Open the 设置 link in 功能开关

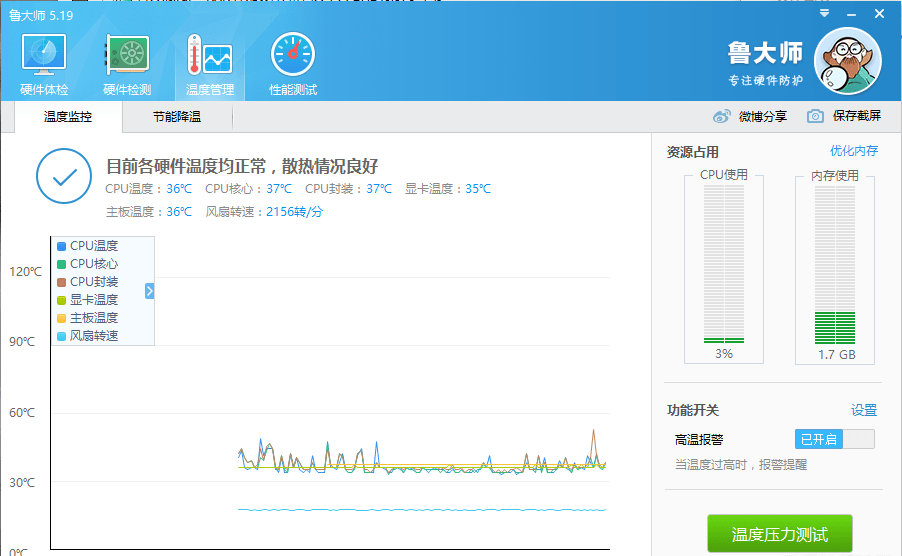click(863, 410)
